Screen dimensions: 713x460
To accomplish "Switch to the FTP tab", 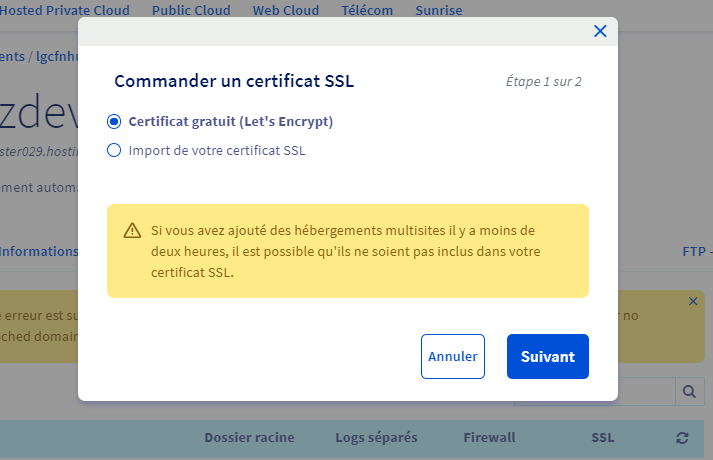I will tap(695, 252).
